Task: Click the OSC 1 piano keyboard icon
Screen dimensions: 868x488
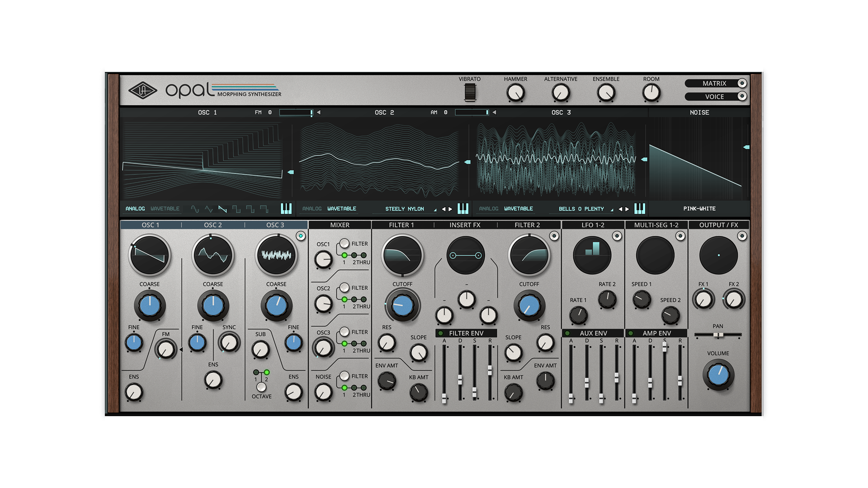Action: (x=286, y=208)
